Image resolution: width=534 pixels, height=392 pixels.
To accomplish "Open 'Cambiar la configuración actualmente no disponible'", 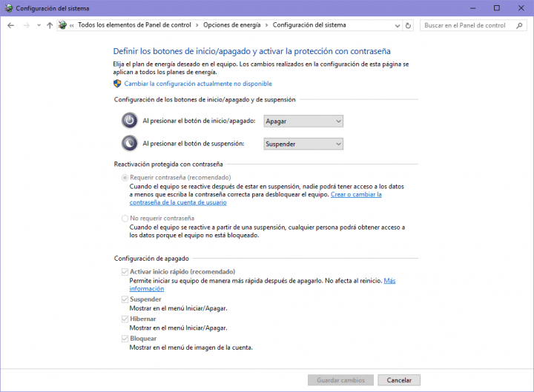I will [198, 84].
